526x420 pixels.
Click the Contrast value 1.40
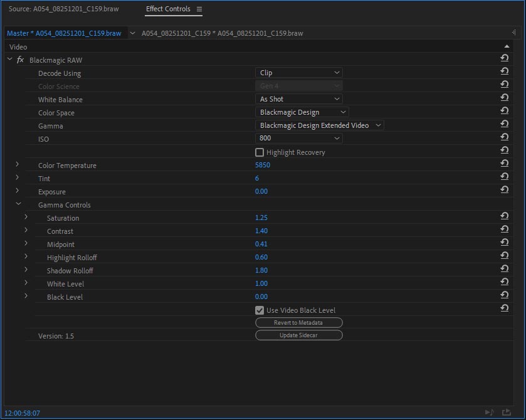point(261,231)
